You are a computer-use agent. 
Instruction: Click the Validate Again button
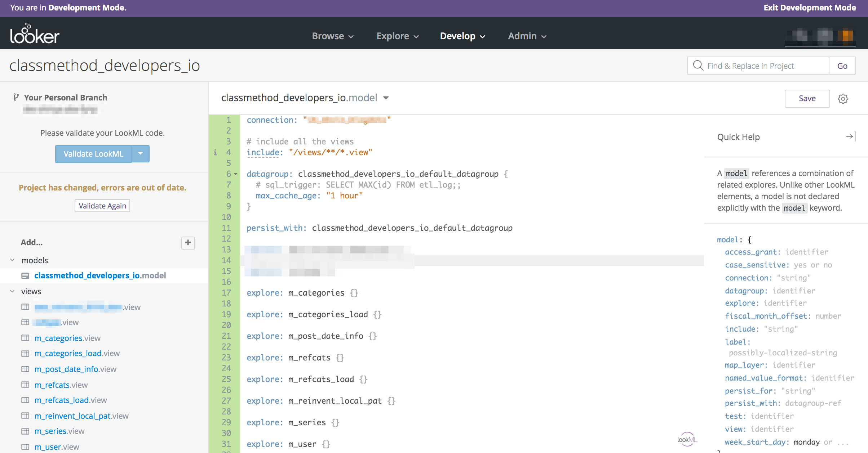pos(102,206)
